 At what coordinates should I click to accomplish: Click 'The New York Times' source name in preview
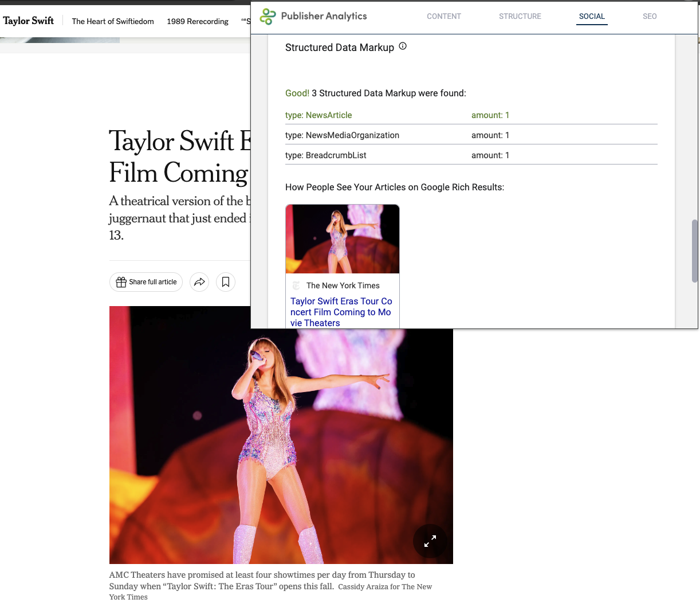[x=343, y=285]
